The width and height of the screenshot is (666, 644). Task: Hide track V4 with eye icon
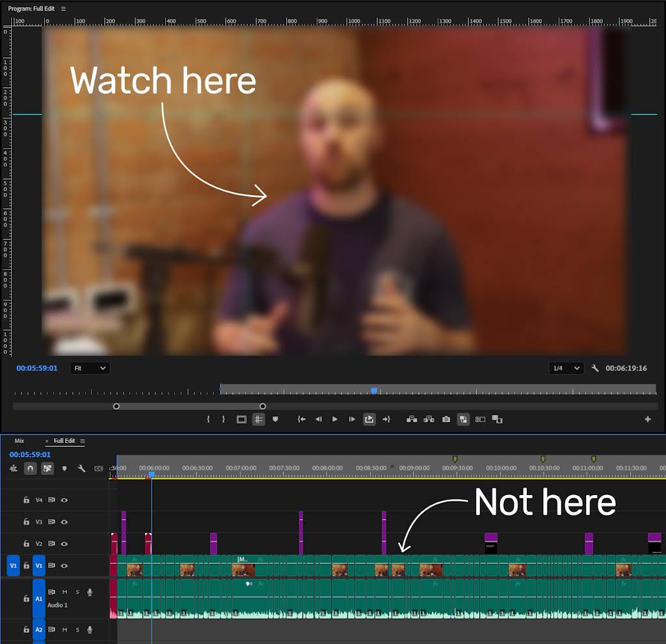pyautogui.click(x=64, y=500)
